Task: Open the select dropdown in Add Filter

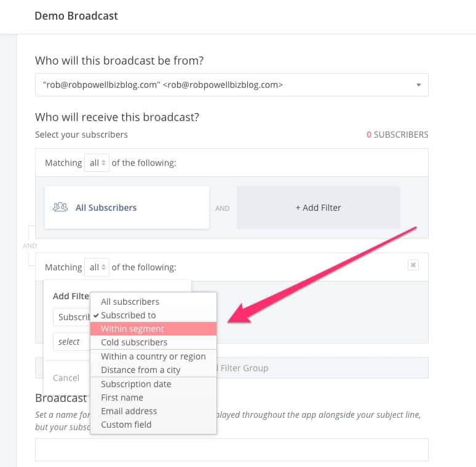Action: pos(71,342)
